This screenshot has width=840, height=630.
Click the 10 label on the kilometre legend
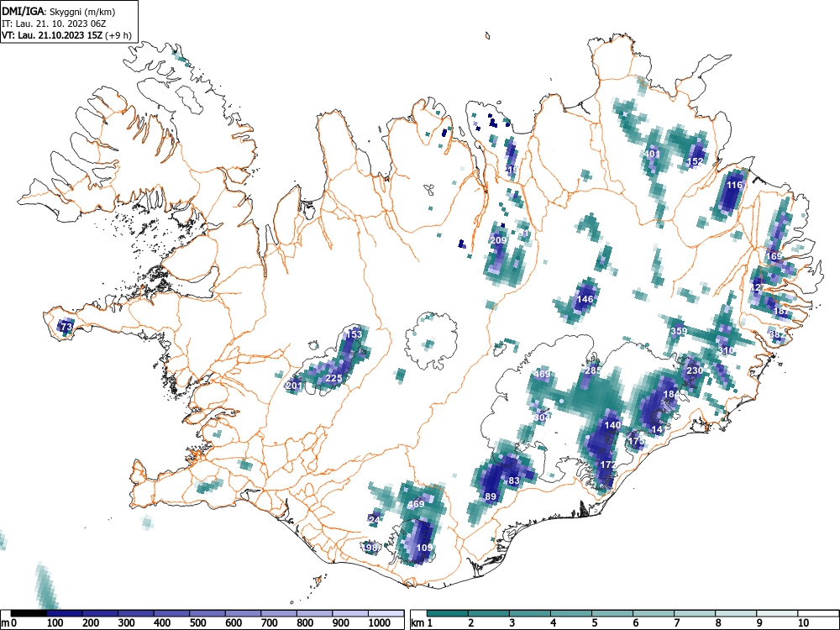[x=802, y=623]
